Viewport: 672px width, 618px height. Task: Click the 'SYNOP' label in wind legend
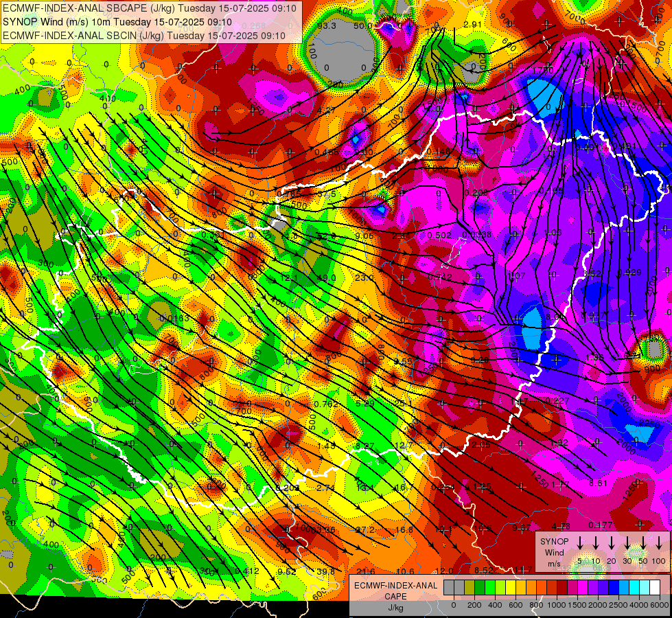point(555,542)
